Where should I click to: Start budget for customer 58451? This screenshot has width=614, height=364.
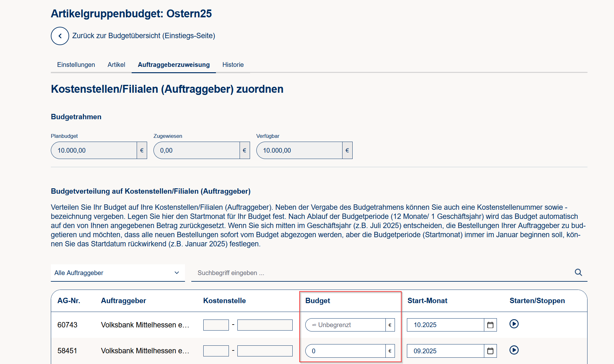click(x=514, y=350)
